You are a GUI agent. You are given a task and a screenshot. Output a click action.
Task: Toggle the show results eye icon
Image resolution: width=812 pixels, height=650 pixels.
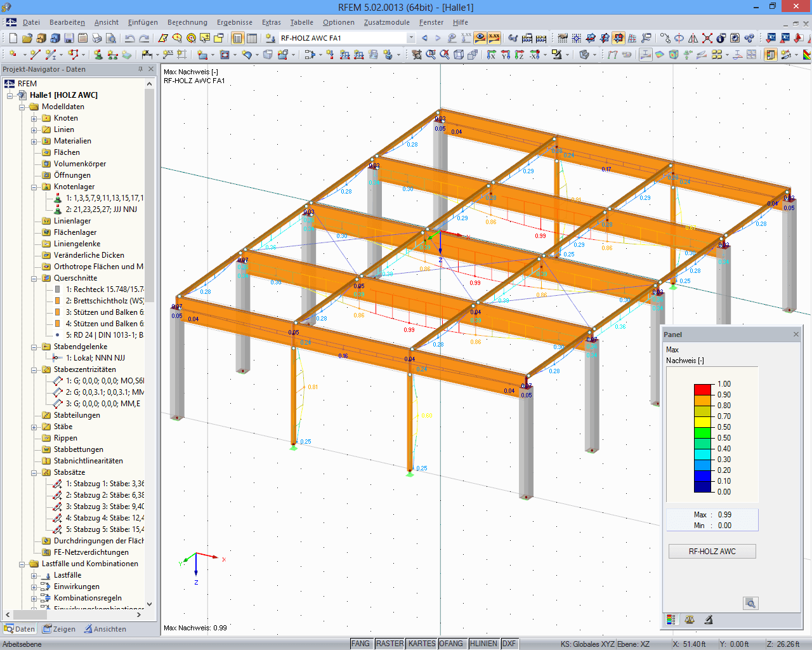click(480, 38)
